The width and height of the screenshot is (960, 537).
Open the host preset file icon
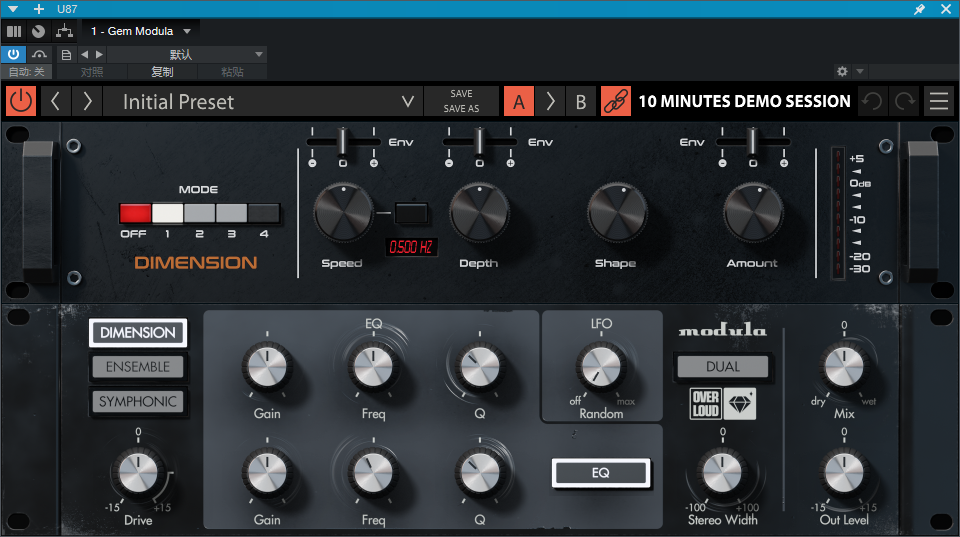pos(66,54)
